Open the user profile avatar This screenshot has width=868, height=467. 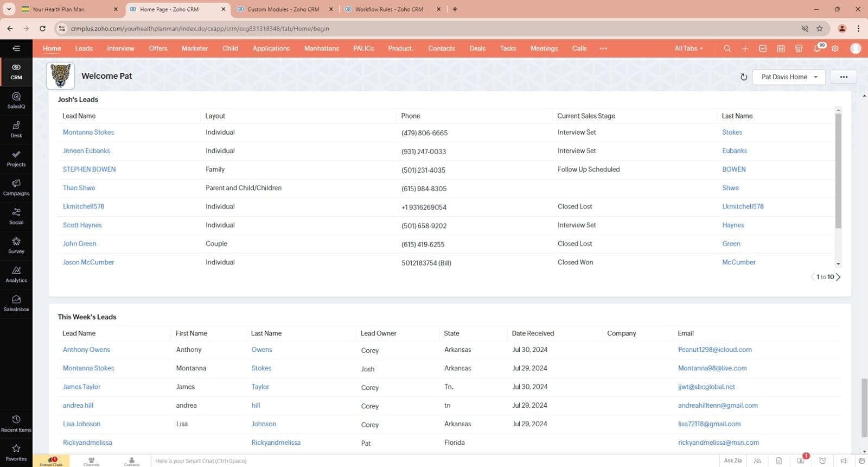pyautogui.click(x=856, y=48)
